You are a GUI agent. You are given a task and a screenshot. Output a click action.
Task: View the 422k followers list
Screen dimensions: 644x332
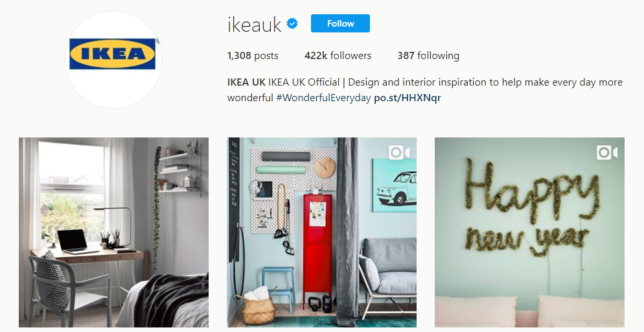pos(338,56)
